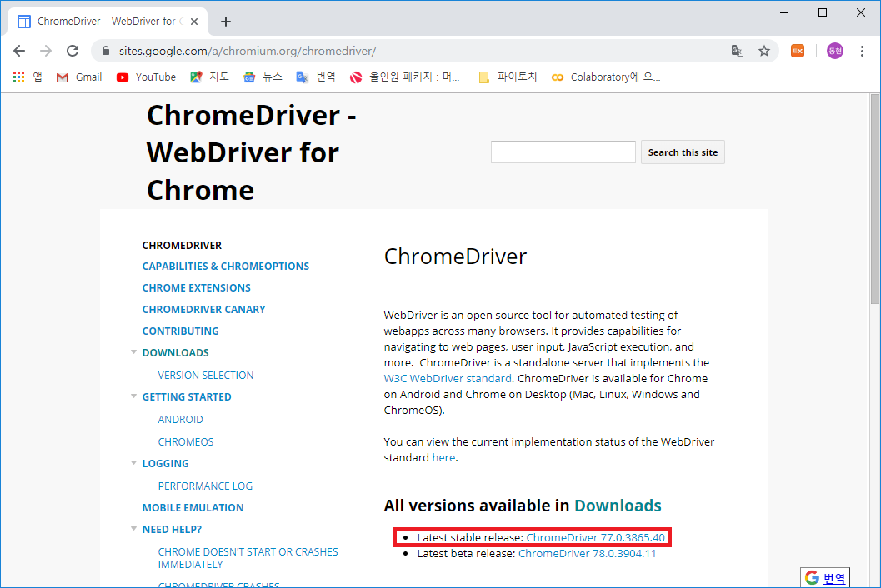Open the CHROMEOS sidebar link
The image size is (881, 588).
pos(185,442)
